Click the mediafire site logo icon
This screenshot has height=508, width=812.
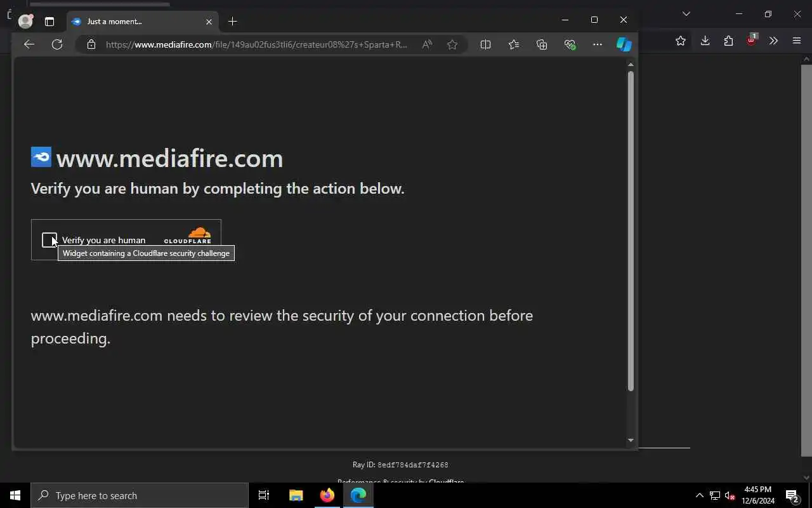coord(41,157)
